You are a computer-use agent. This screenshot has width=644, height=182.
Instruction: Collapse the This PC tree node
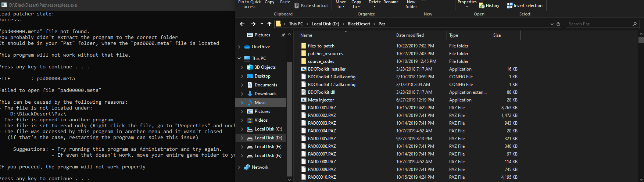coord(239,58)
